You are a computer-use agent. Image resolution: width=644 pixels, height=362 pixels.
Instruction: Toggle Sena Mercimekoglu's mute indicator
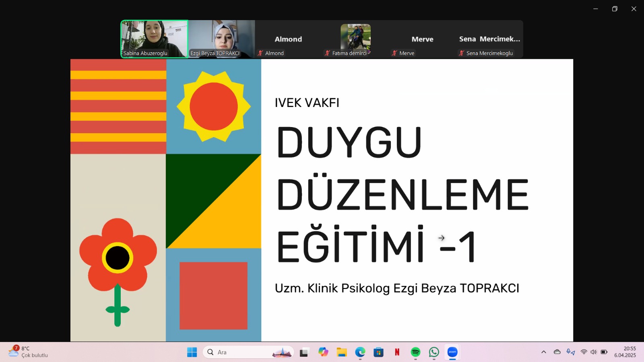(461, 53)
